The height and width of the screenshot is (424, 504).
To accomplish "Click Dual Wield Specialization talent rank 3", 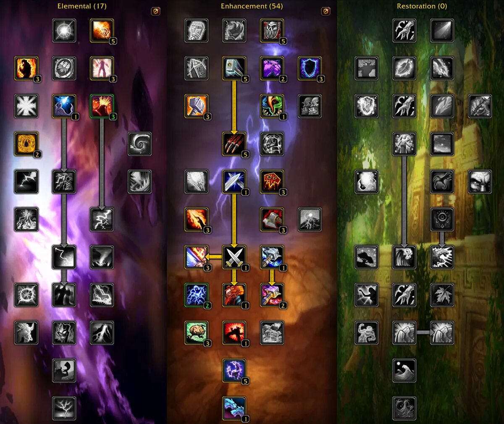I will click(197, 257).
